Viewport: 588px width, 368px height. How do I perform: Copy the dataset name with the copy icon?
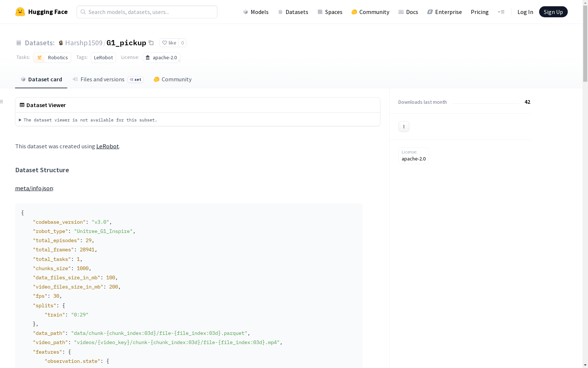coord(151,43)
